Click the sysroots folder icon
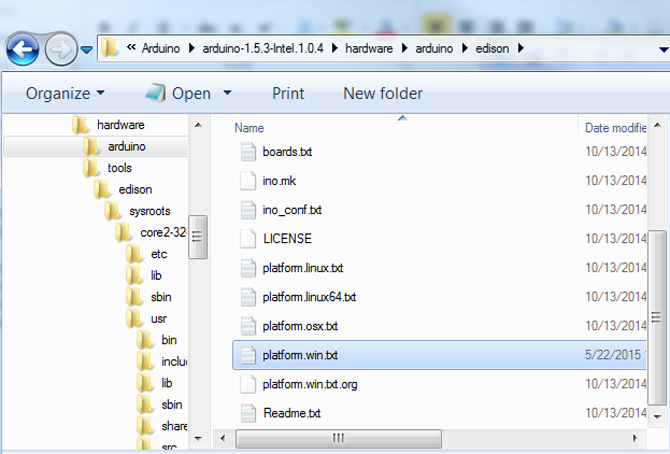 (x=113, y=210)
